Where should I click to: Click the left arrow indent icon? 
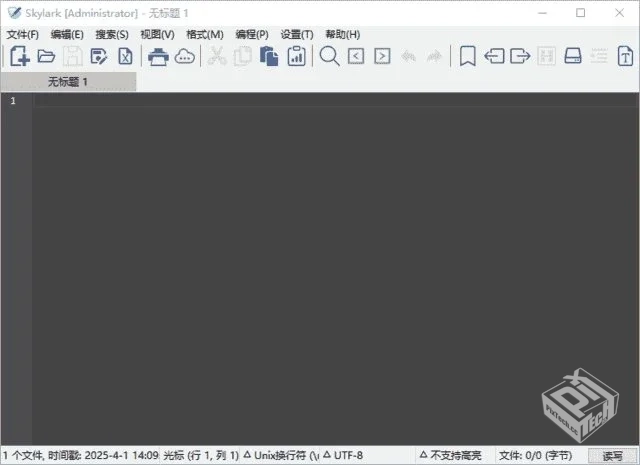(494, 56)
